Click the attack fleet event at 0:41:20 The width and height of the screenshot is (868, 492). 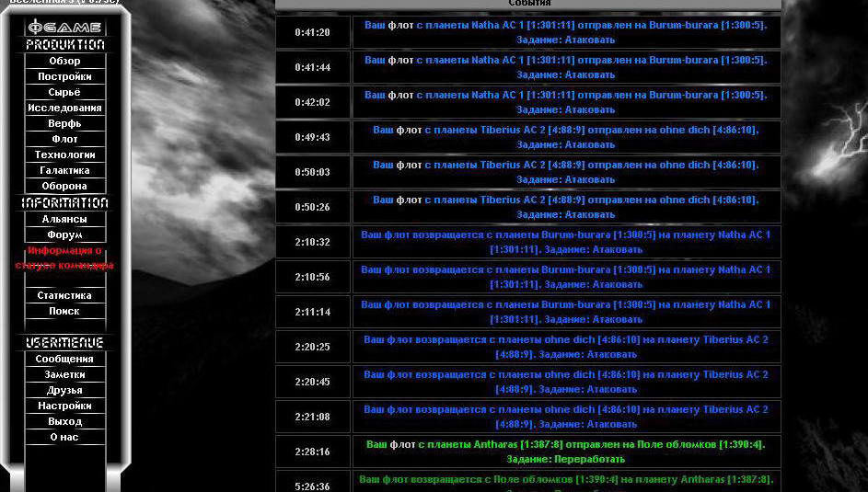coord(566,32)
